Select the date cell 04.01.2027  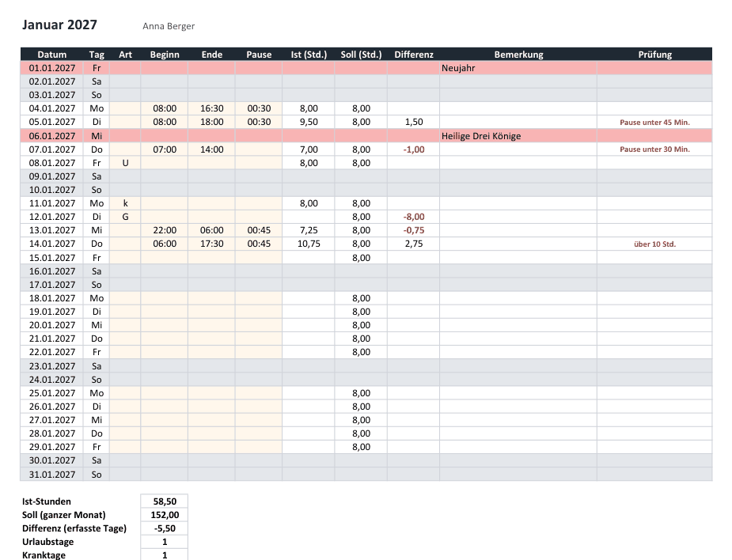click(51, 108)
